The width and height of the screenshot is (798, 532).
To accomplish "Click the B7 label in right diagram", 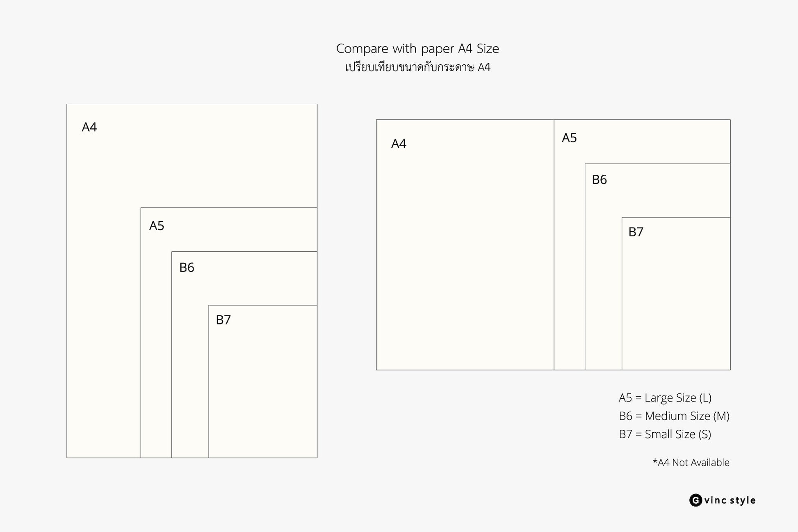I will coord(636,232).
